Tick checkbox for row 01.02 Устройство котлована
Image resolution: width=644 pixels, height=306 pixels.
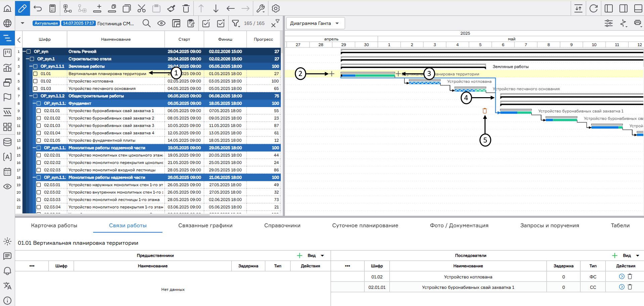coord(35,81)
